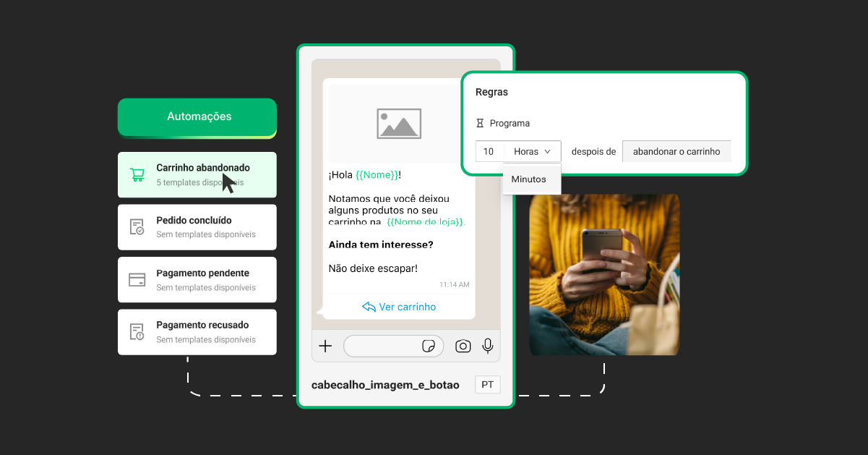This screenshot has height=455, width=868.
Task: Click the Regras heading
Action: (x=491, y=92)
